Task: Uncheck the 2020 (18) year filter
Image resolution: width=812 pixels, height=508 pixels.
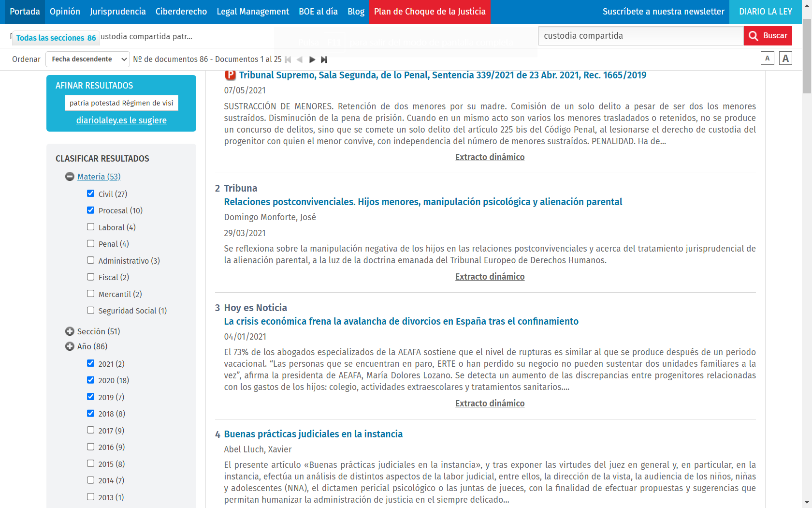Action: 90,380
